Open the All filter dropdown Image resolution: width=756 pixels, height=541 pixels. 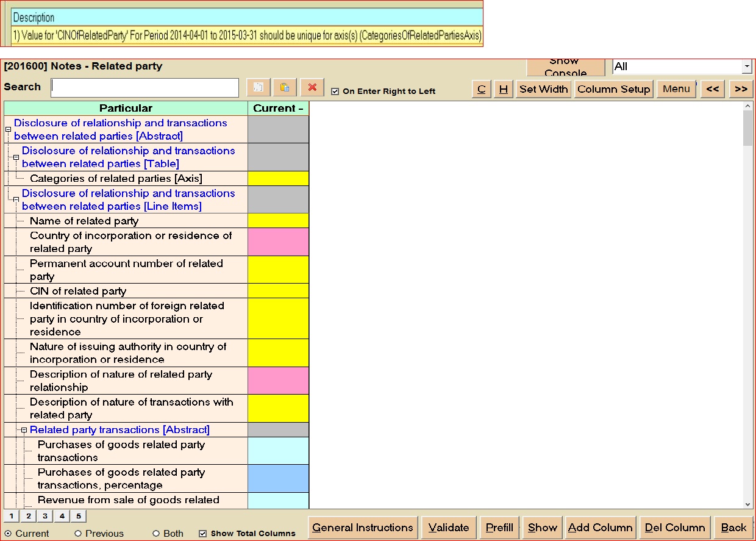pyautogui.click(x=747, y=66)
